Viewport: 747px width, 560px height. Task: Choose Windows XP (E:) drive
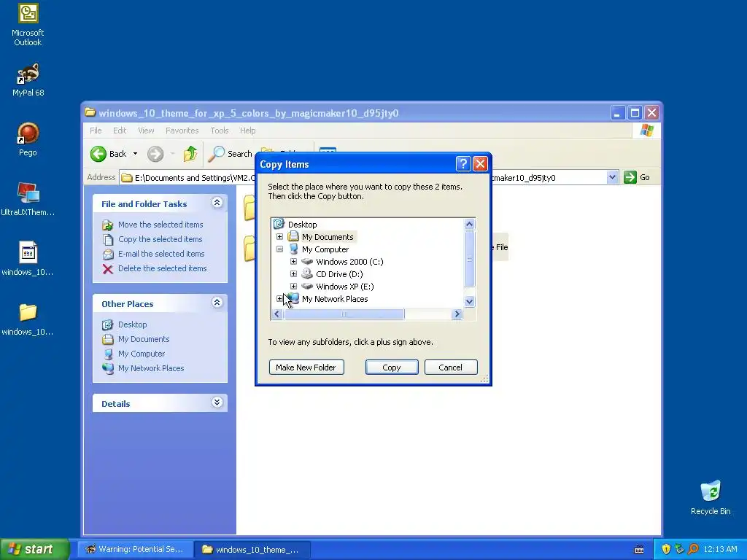[x=345, y=286]
